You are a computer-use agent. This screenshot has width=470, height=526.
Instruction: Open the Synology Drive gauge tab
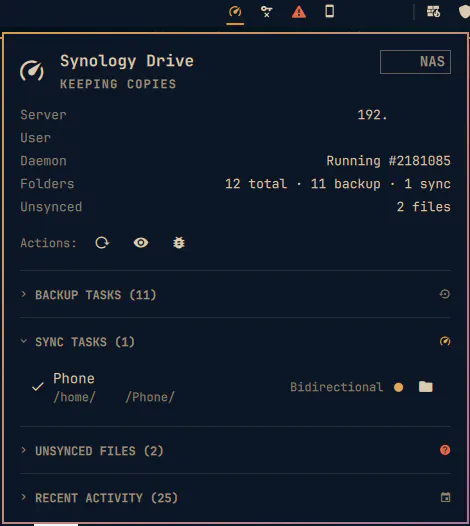pyautogui.click(x=235, y=12)
